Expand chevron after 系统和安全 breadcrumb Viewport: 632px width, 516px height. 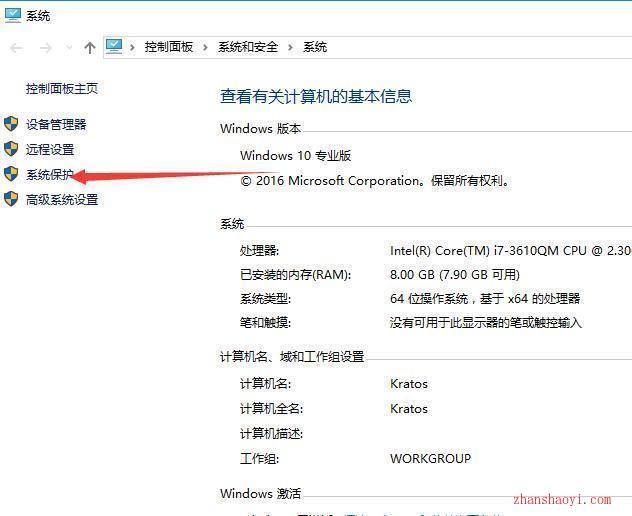pyautogui.click(x=291, y=48)
